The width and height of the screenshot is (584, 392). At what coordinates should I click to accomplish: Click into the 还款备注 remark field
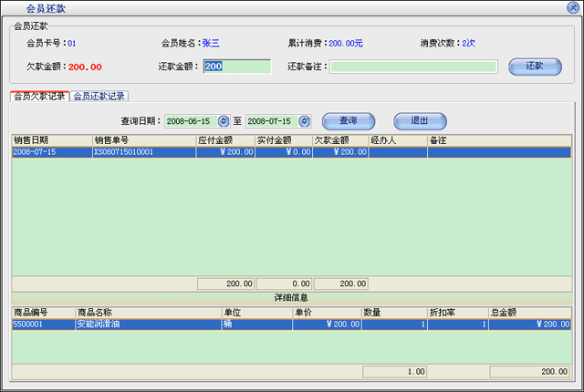(412, 67)
